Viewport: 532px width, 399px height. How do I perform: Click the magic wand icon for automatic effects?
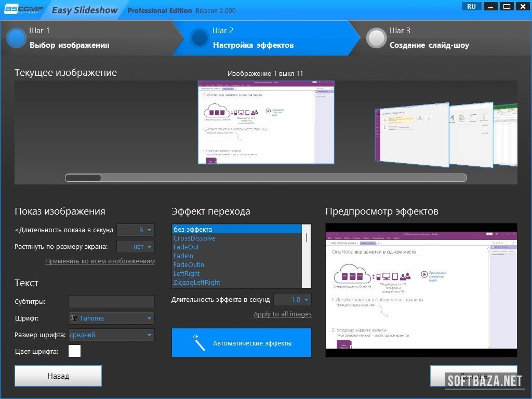click(198, 343)
